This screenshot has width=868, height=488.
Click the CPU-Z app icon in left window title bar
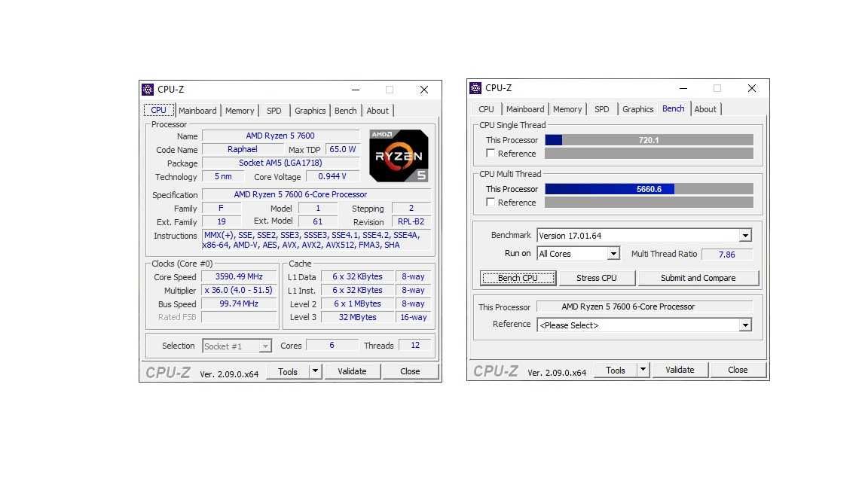[x=148, y=90]
